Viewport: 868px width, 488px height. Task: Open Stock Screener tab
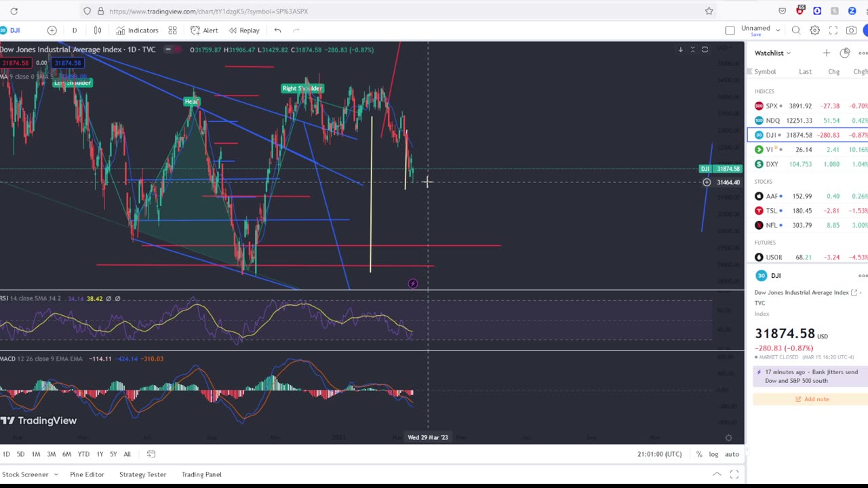(x=25, y=474)
